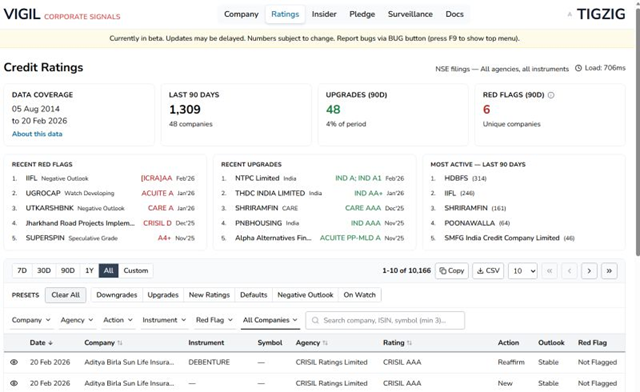
Task: Click the VIGIL Corporate Signals logo
Action: pos(62,14)
